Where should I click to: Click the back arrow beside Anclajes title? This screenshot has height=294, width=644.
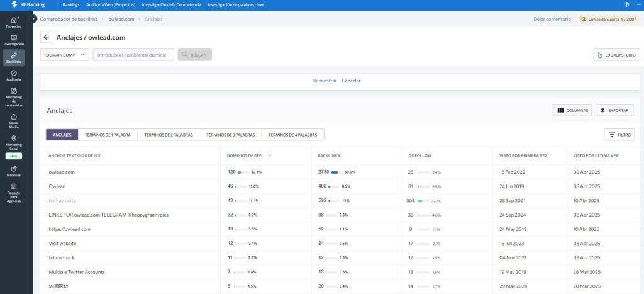(x=46, y=37)
